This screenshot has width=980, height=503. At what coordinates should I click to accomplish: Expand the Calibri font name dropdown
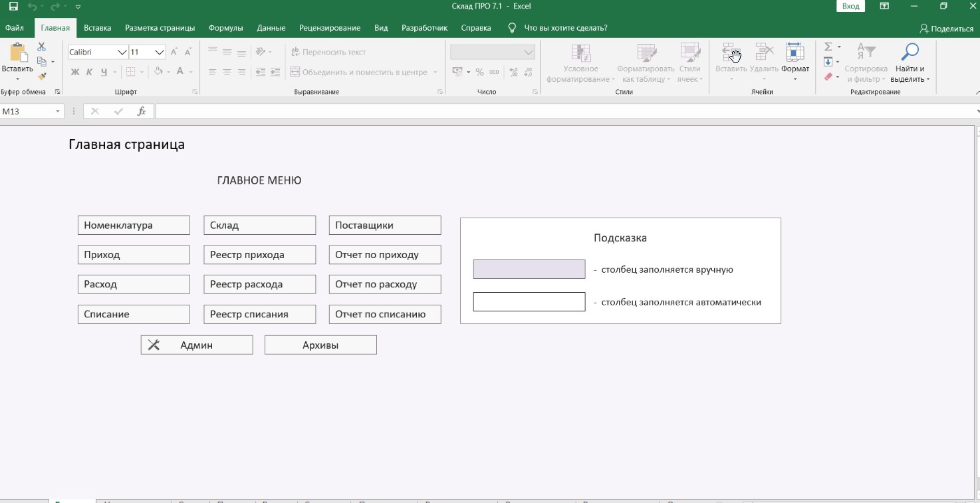122,53
